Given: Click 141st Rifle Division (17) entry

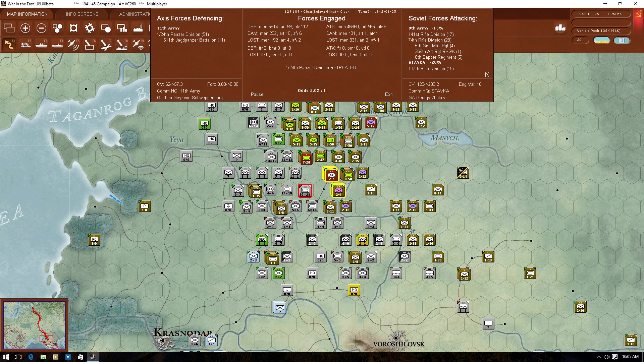Looking at the screenshot, I should coord(431,34).
